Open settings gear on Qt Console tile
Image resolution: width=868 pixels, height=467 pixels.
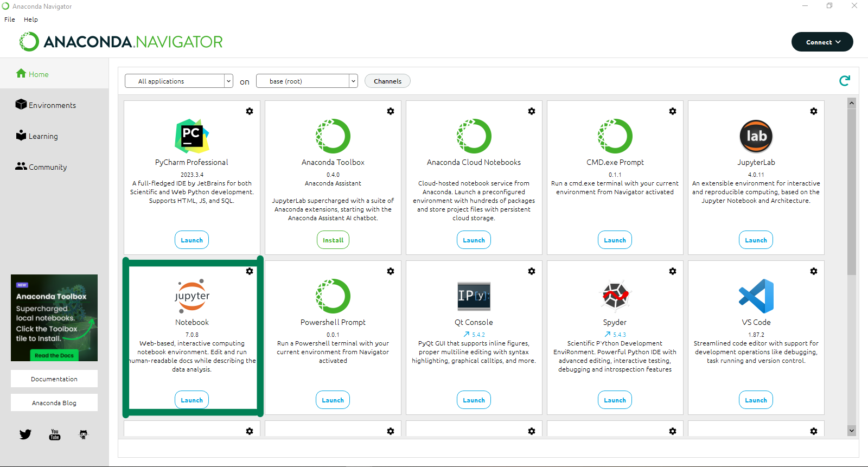pyautogui.click(x=532, y=271)
